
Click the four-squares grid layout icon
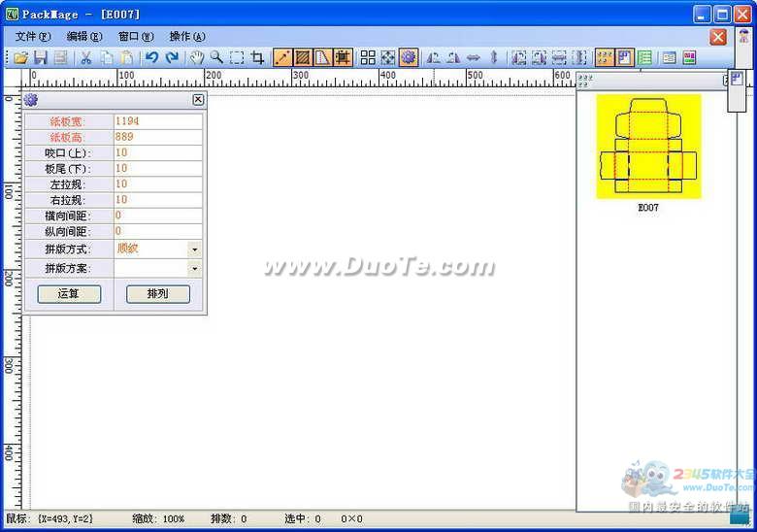(x=368, y=58)
